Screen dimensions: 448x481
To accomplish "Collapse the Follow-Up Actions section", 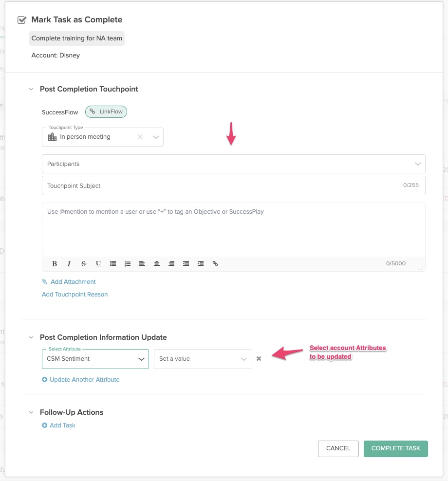I will pyautogui.click(x=31, y=412).
